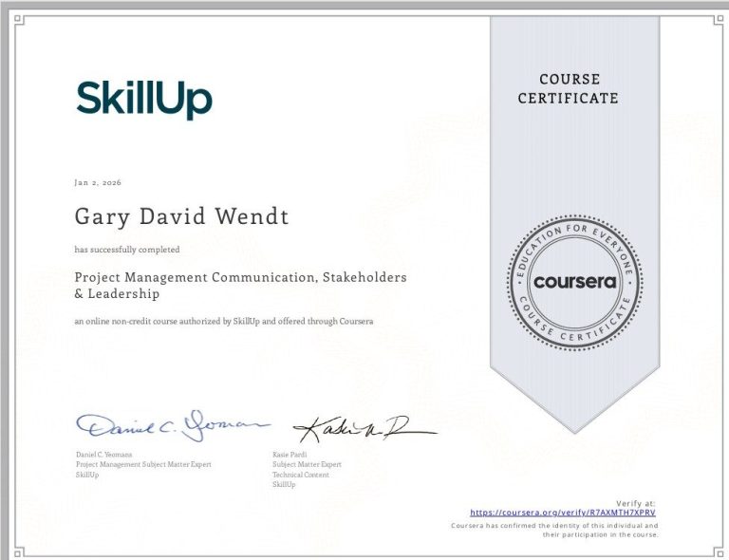Click Daniel C. Yeomans' blue signature
This screenshot has width=729, height=560.
click(x=171, y=423)
